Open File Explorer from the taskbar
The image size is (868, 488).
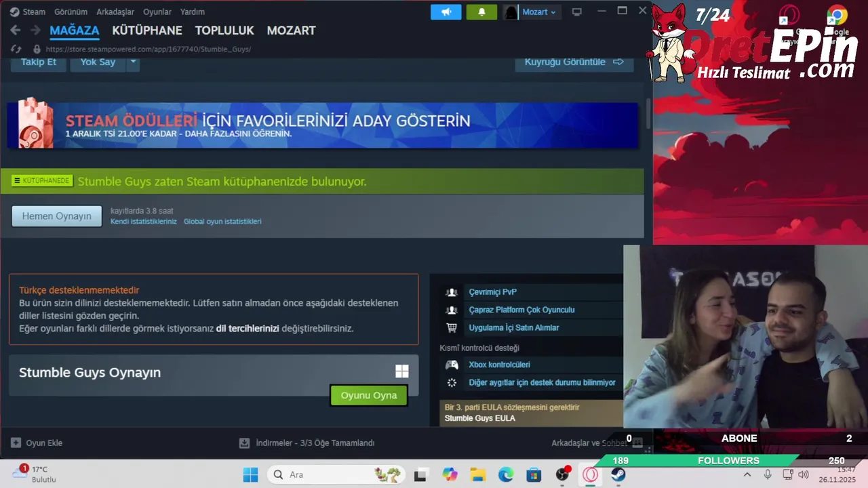coord(478,474)
